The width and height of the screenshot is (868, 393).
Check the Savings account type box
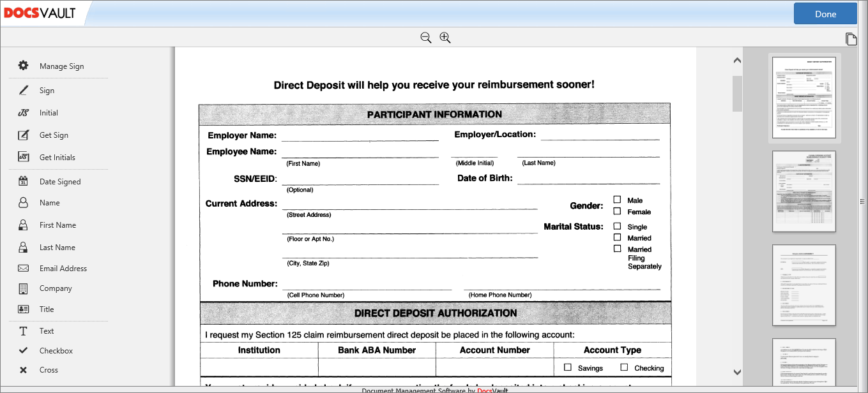point(568,367)
